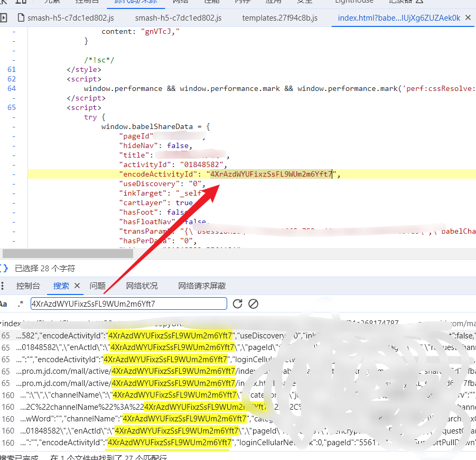Clear search results with the circle-slash icon
This screenshot has height=460, width=476.
tap(253, 304)
